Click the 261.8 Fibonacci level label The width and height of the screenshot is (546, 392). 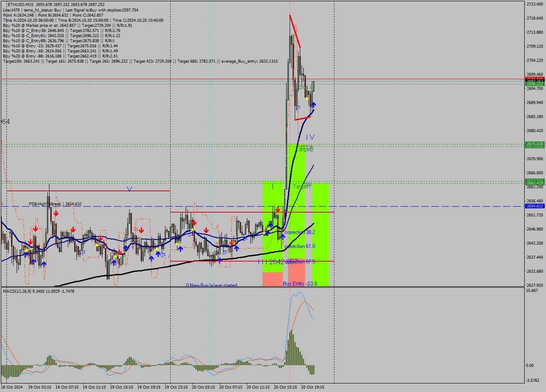pos(306,87)
